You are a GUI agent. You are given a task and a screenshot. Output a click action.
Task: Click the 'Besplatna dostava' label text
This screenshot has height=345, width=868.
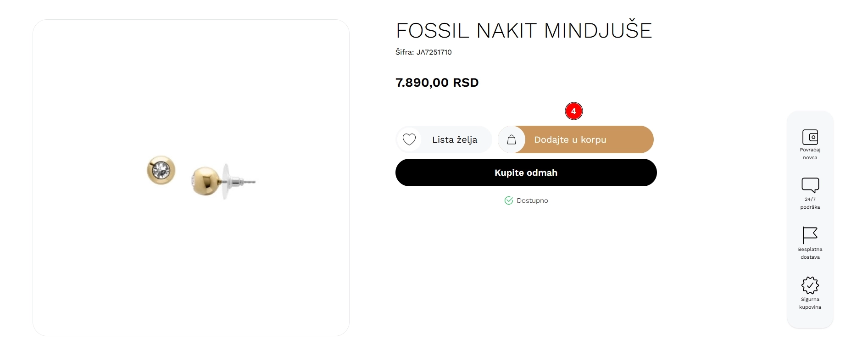pyautogui.click(x=810, y=253)
